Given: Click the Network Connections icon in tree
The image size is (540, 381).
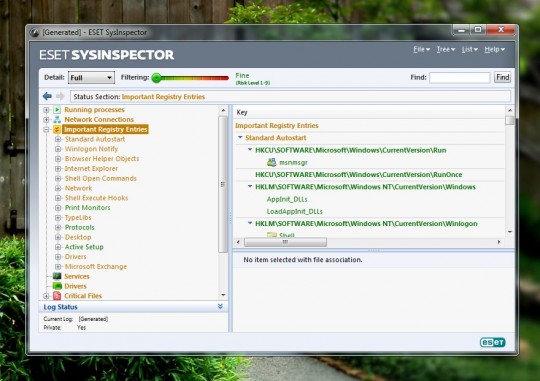Looking at the screenshot, I should [x=57, y=120].
